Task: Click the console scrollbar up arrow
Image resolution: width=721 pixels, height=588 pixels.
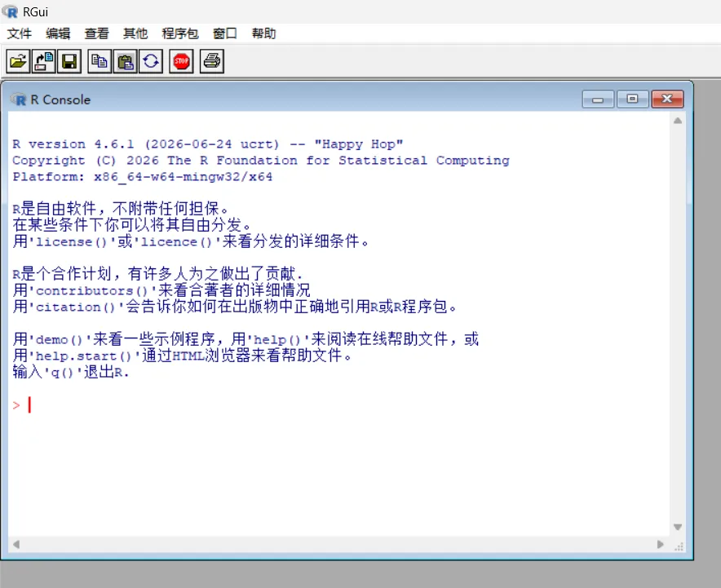Action: point(677,121)
